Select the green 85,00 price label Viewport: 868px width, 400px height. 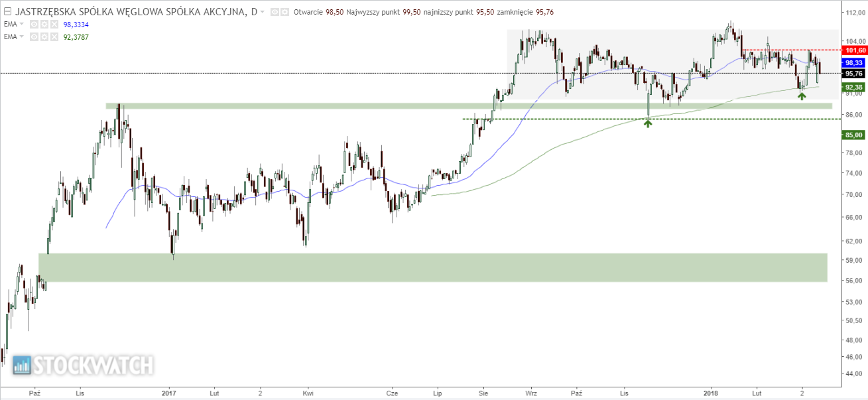[853, 135]
